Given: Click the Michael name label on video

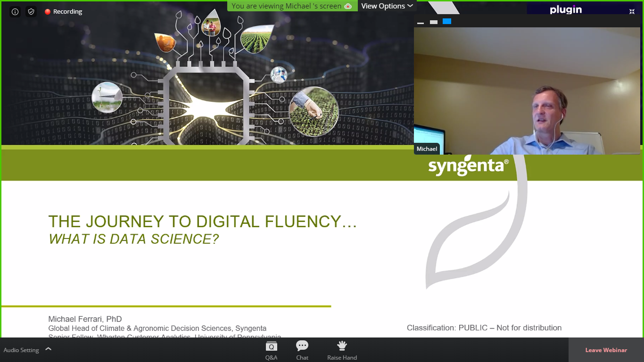Looking at the screenshot, I should pyautogui.click(x=427, y=149).
